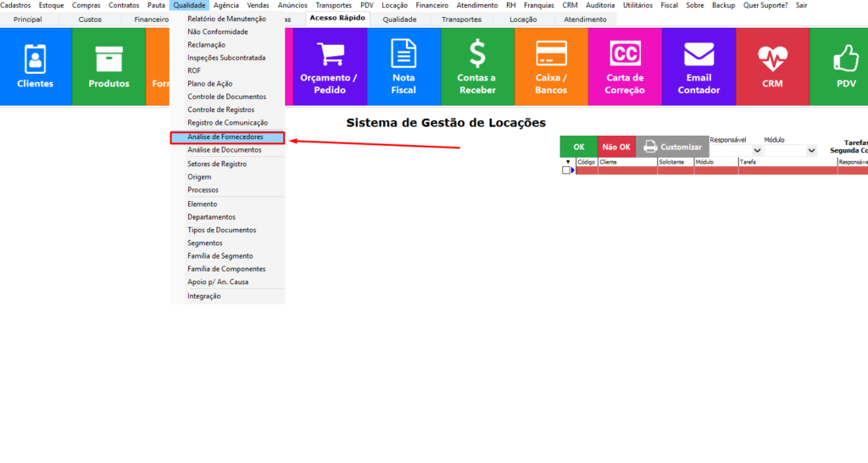Open Caixa / Bancos card tile
This screenshot has height=463, width=868.
[x=551, y=66]
